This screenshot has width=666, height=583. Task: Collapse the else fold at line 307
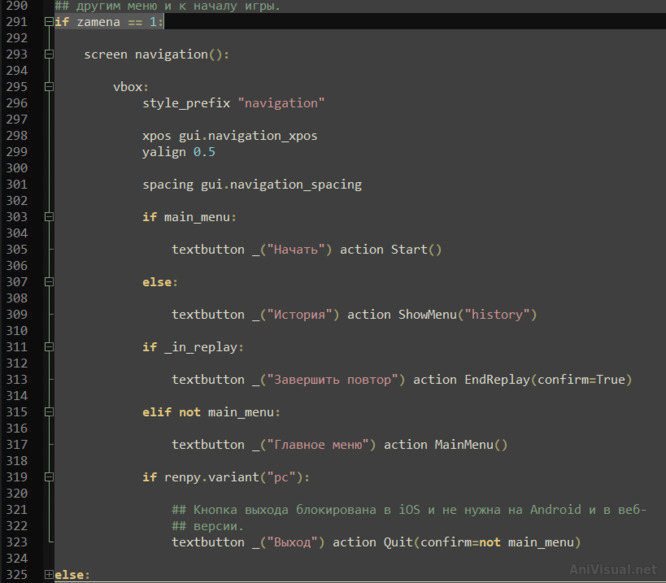coord(49,282)
